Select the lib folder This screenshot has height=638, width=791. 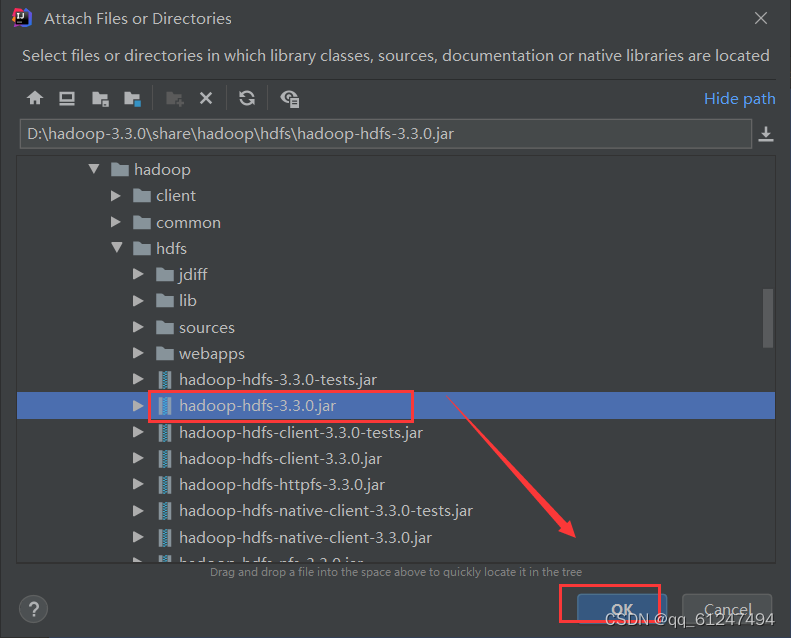click(176, 301)
